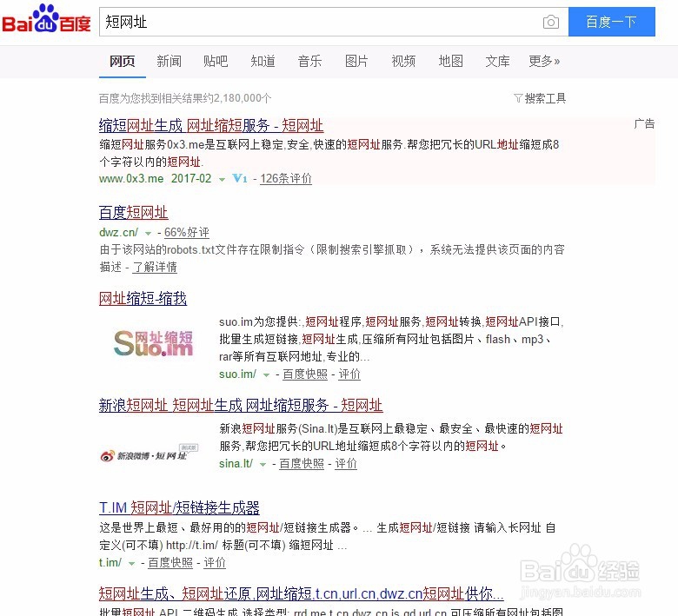This screenshot has height=616, width=678.
Task: Expand the 更多» menu
Action: click(544, 62)
